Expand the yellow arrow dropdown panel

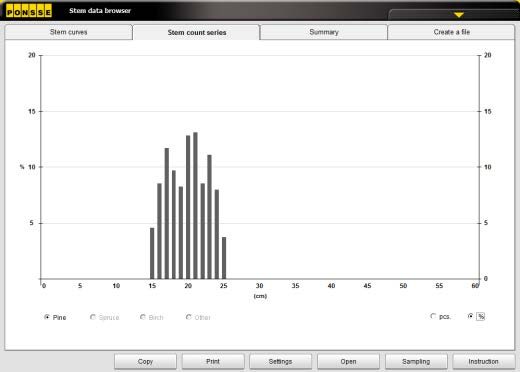pyautogui.click(x=459, y=15)
